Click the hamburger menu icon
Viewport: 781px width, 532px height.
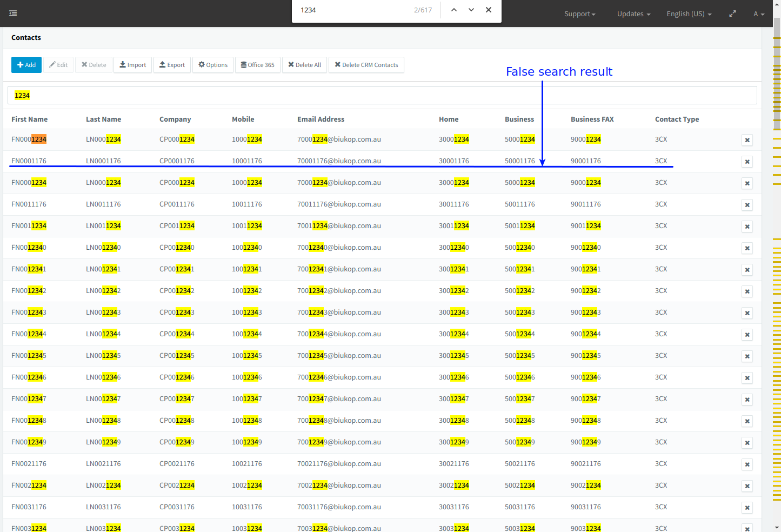[13, 14]
